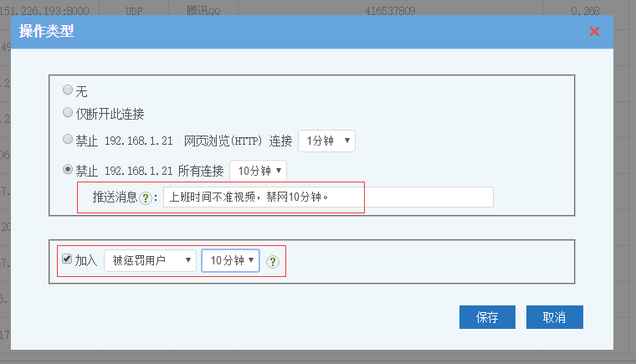Screen dimensions: 636x364
Task: Expand the 10分钟 dropdown next to 所有连接
Action: (258, 171)
